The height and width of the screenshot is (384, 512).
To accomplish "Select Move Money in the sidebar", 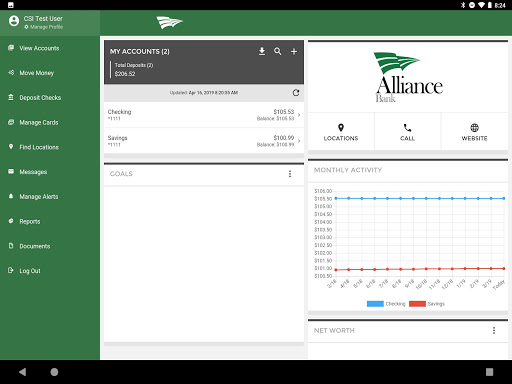I will 36,73.
